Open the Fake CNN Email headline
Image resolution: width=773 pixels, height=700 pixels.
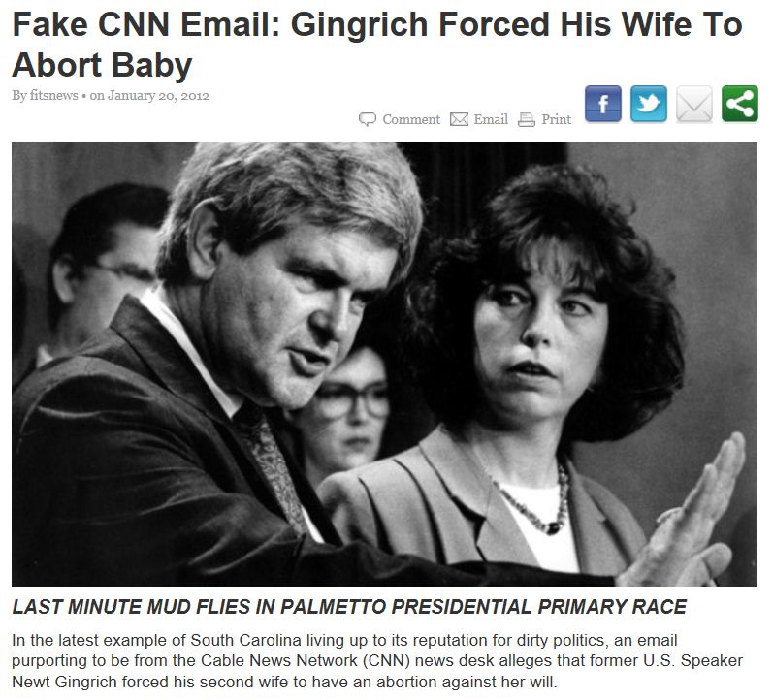(377, 45)
